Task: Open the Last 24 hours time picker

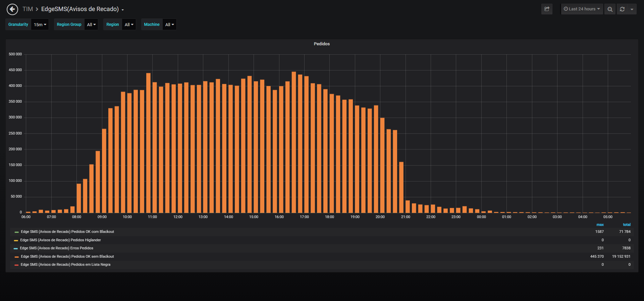Action: (x=582, y=9)
